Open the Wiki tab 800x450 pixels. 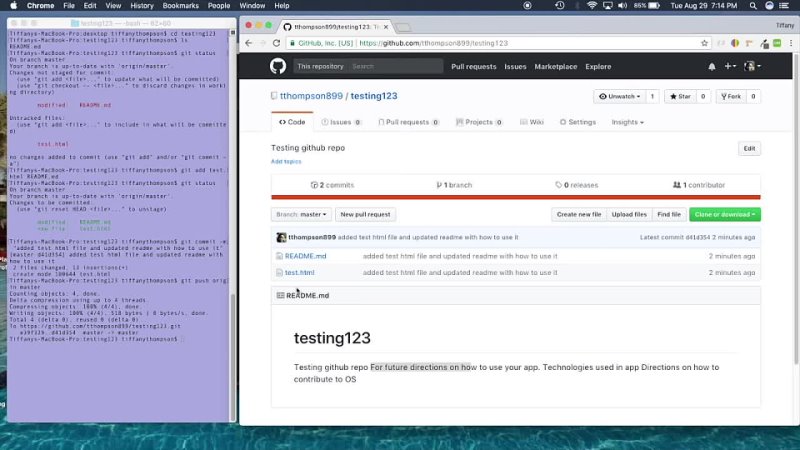pyautogui.click(x=532, y=122)
